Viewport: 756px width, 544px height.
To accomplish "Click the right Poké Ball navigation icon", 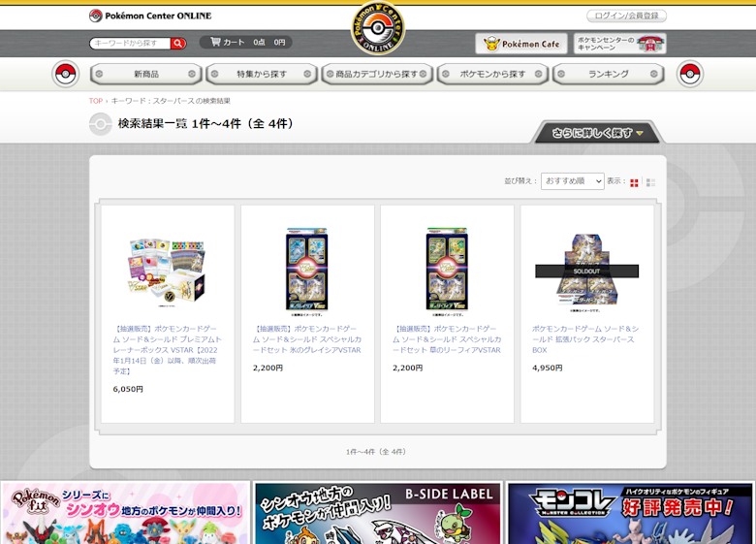I will [x=690, y=74].
